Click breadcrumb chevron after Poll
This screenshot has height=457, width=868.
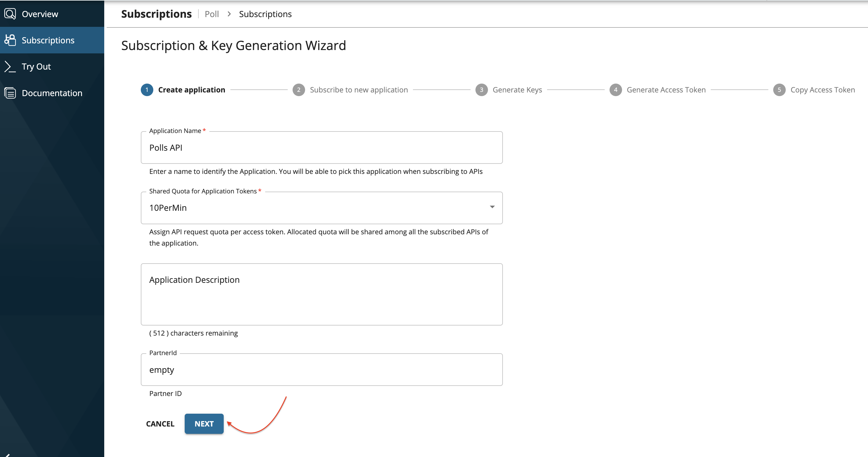pyautogui.click(x=229, y=14)
